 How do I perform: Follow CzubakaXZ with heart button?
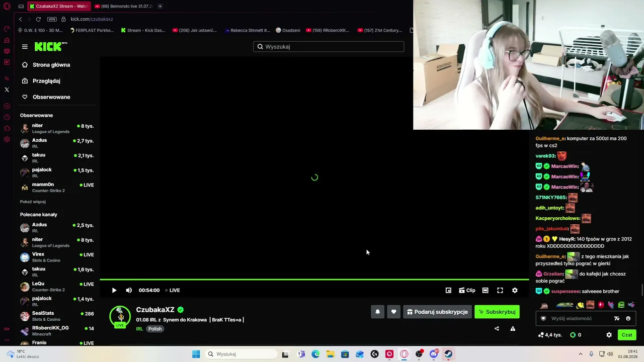(393, 312)
